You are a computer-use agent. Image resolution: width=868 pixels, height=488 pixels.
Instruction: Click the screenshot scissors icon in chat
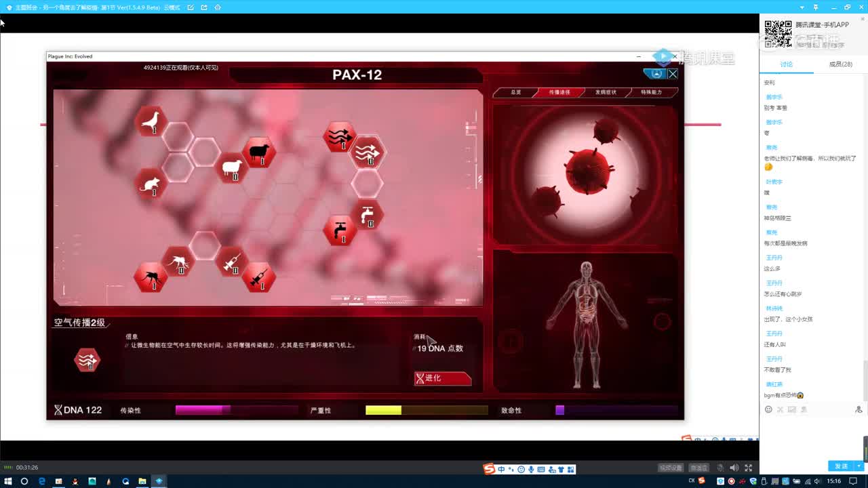pyautogui.click(x=780, y=409)
